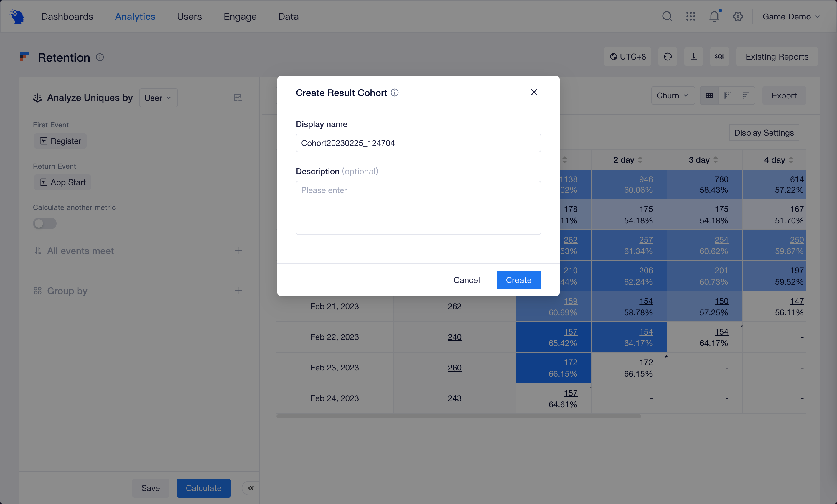Click the Save button
Image resolution: width=837 pixels, height=504 pixels.
point(150,488)
